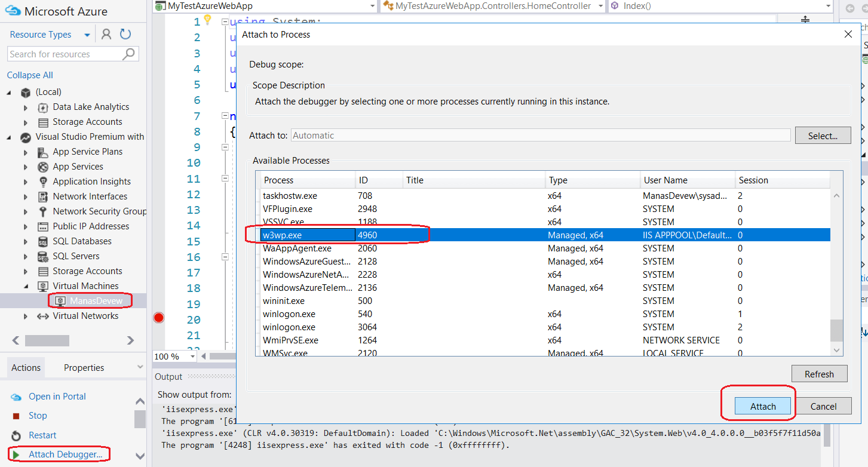Toggle the breakpoint on line 20
The width and height of the screenshot is (868, 467).
[158, 318]
